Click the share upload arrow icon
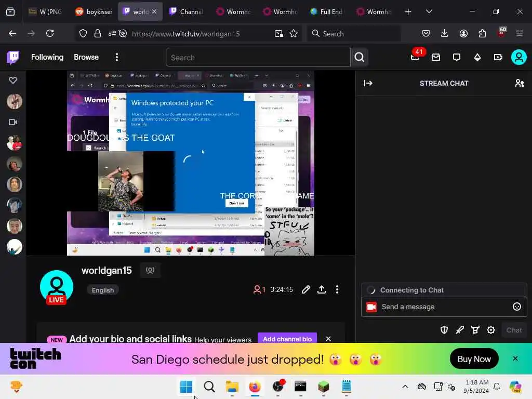The width and height of the screenshot is (532, 399). coord(322,289)
